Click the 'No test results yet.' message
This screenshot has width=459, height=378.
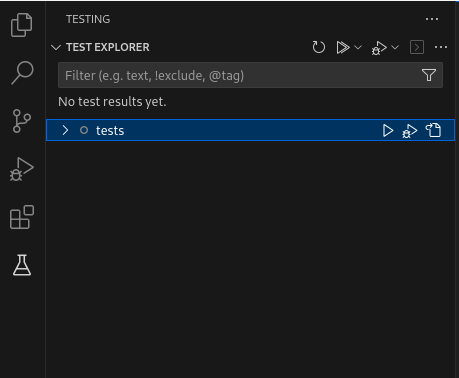point(112,102)
